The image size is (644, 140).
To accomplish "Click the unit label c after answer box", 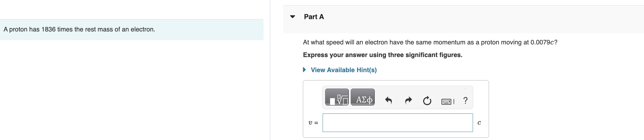I will click(479, 123).
